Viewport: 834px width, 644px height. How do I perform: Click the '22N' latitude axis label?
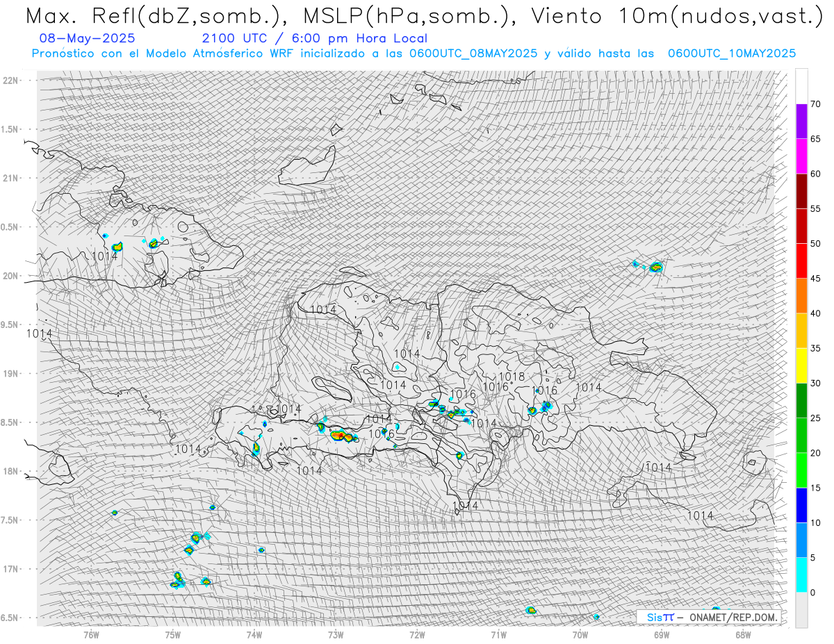click(x=10, y=81)
